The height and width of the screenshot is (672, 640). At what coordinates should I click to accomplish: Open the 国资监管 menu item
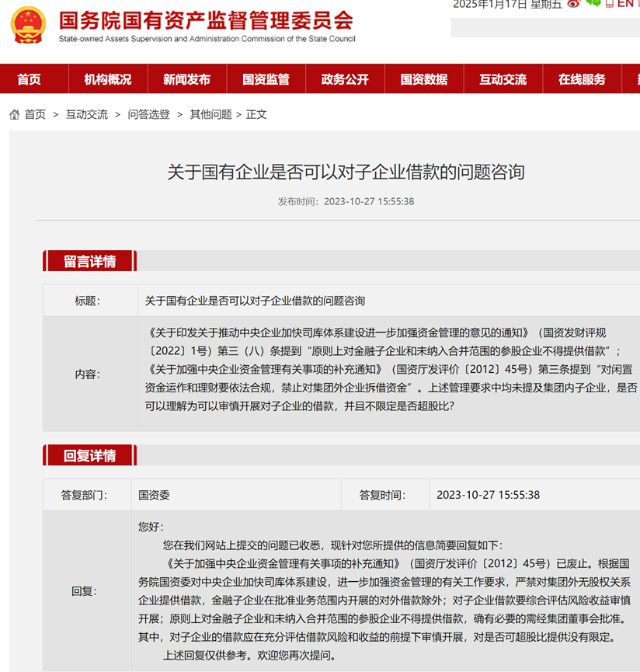coord(266,79)
